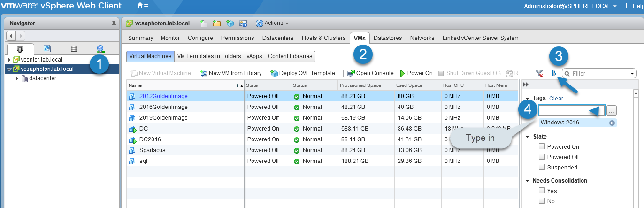Viewport: 644px width, 208px height.
Task: Open the vSphere Home menu icon
Action: (x=143, y=6)
